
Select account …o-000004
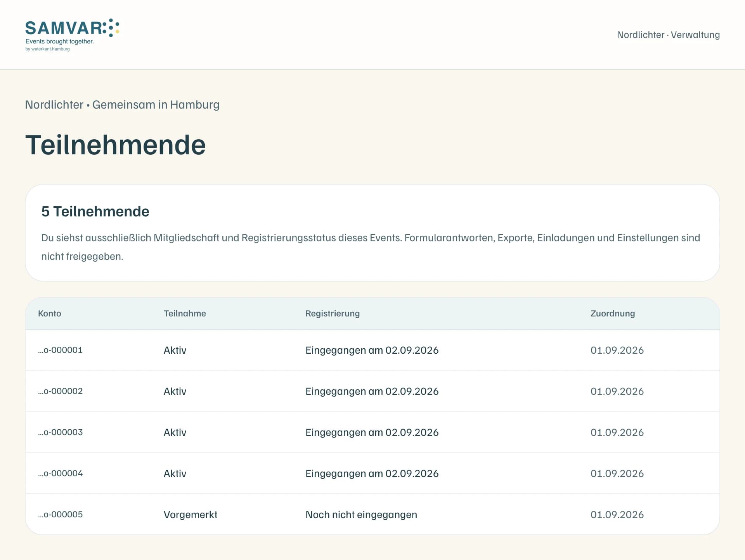[x=61, y=474]
